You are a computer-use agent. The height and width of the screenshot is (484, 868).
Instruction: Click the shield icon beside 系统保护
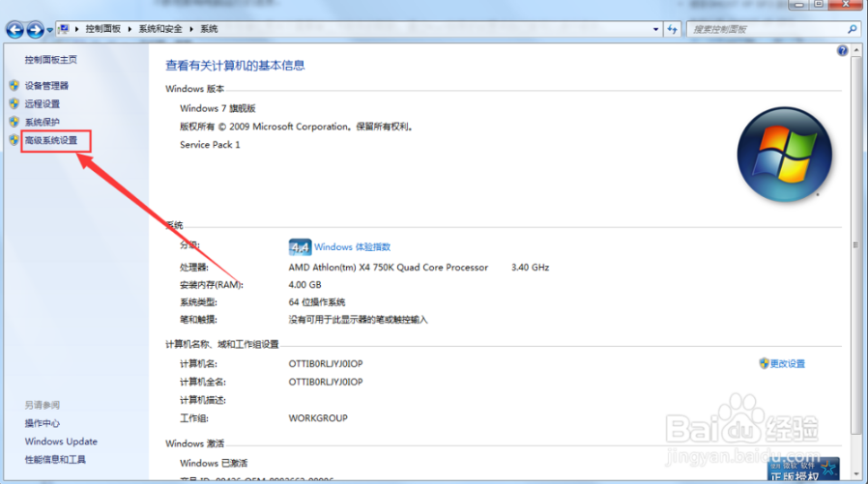click(x=14, y=122)
